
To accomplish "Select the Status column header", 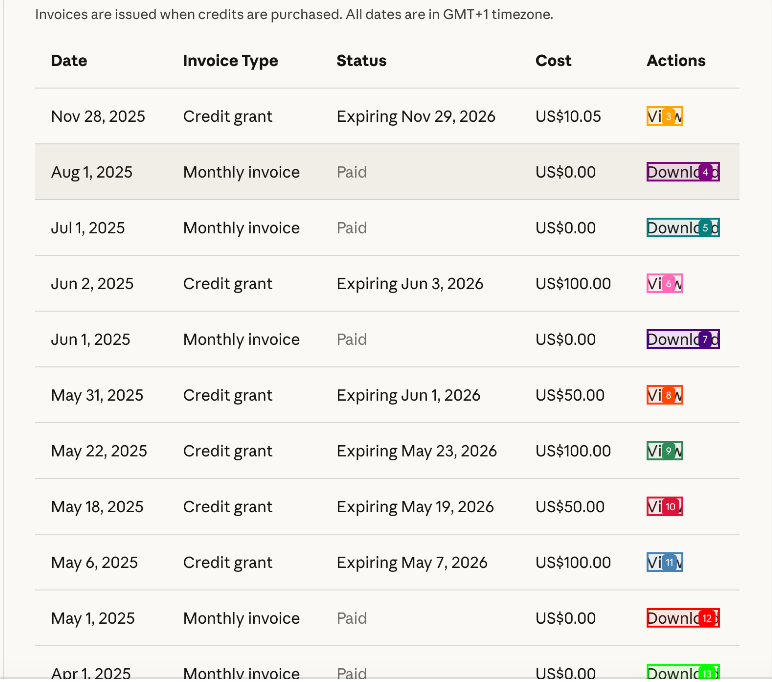I will pyautogui.click(x=361, y=61).
